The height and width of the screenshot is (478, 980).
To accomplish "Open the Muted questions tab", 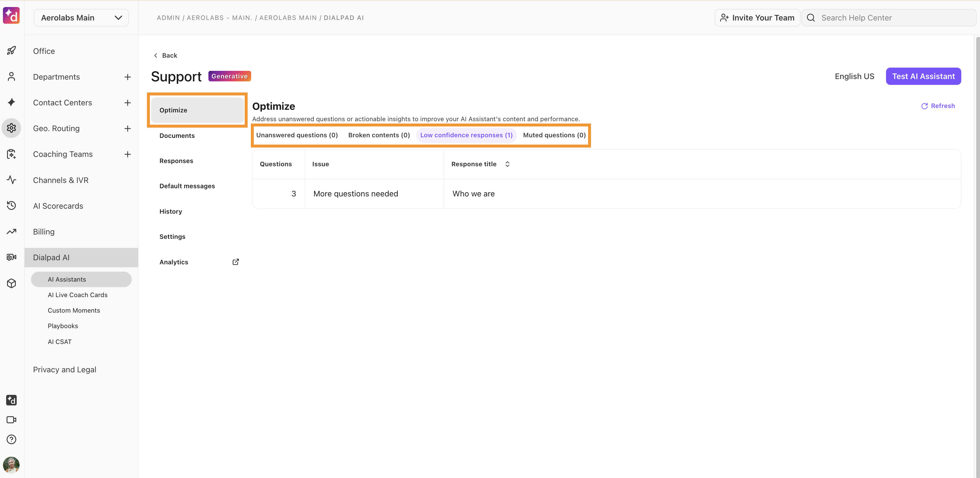I will click(554, 135).
